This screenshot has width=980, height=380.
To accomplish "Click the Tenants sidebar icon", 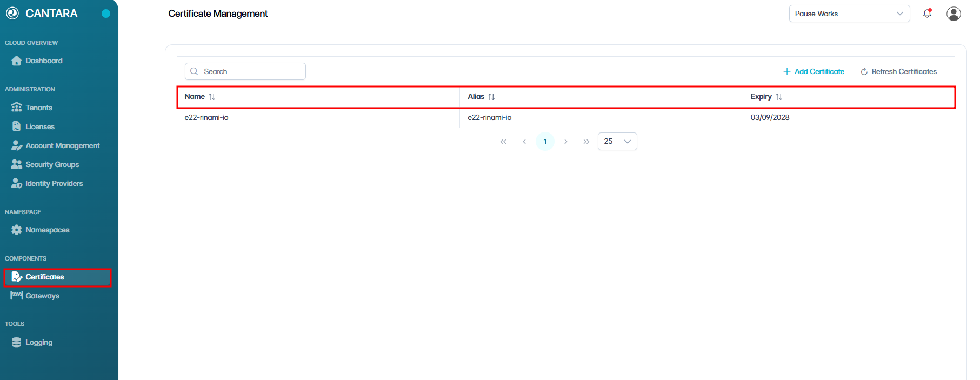I will point(17,108).
